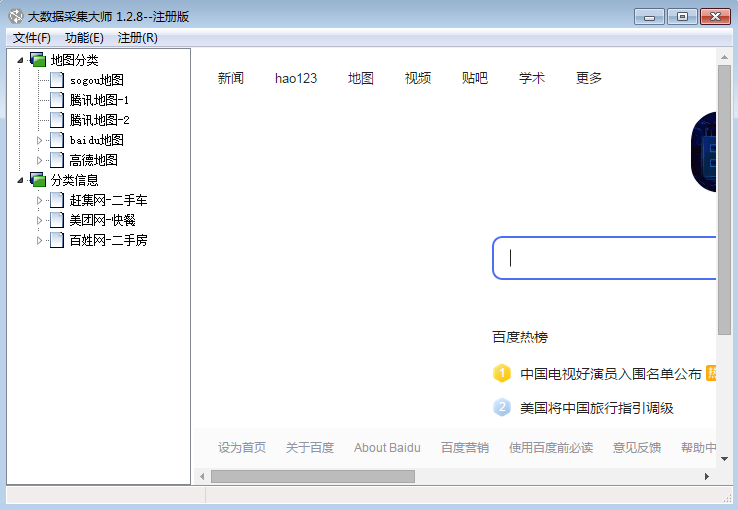The image size is (738, 510).
Task: Click the 百度营销 footer link
Action: (x=465, y=447)
